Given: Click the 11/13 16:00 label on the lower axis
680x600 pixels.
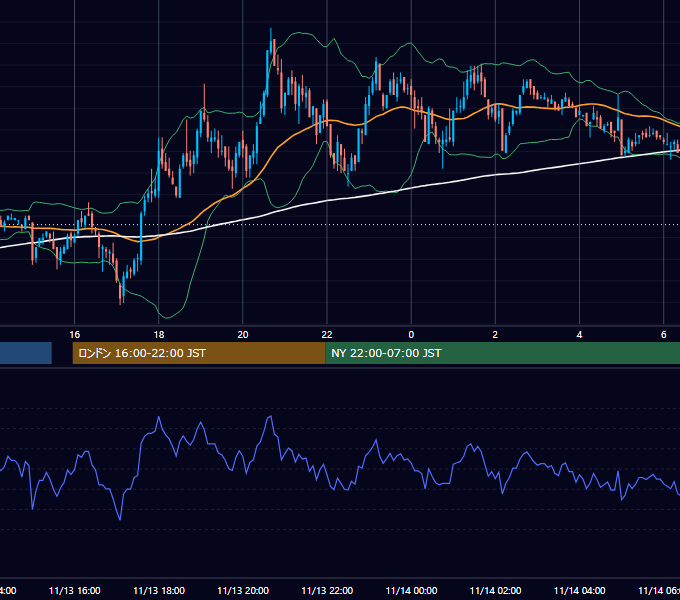Looking at the screenshot, I should coord(75,590).
